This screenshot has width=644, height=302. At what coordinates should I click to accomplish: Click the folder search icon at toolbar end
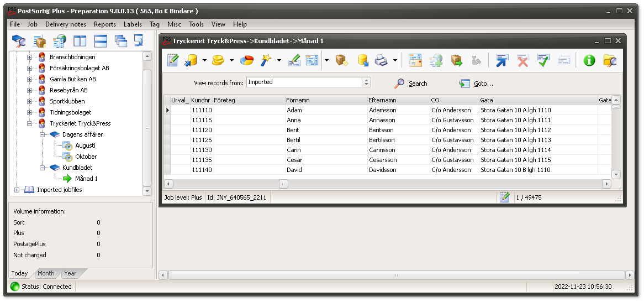click(x=610, y=60)
